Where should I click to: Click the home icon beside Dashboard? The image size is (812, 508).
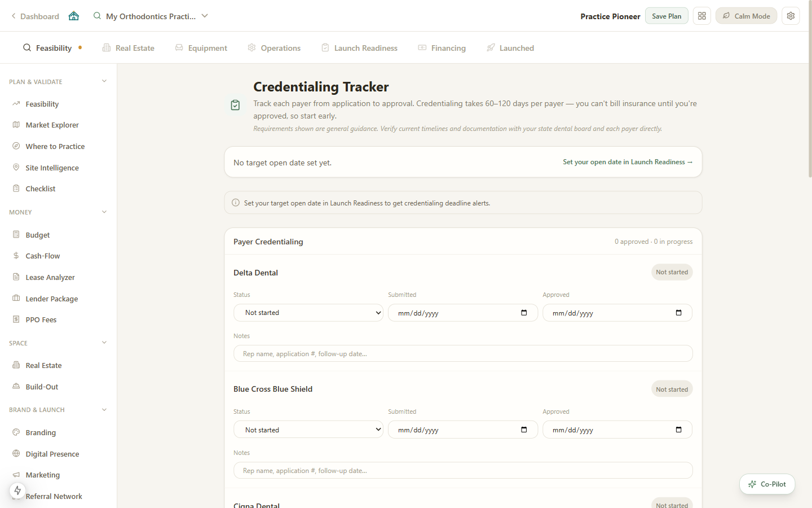74,16
